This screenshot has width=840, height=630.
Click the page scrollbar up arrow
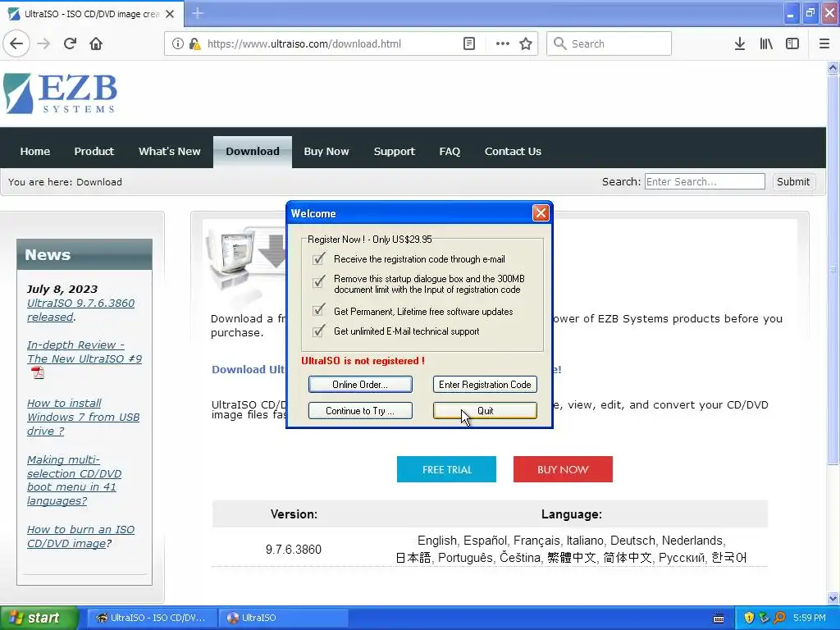(x=833, y=67)
